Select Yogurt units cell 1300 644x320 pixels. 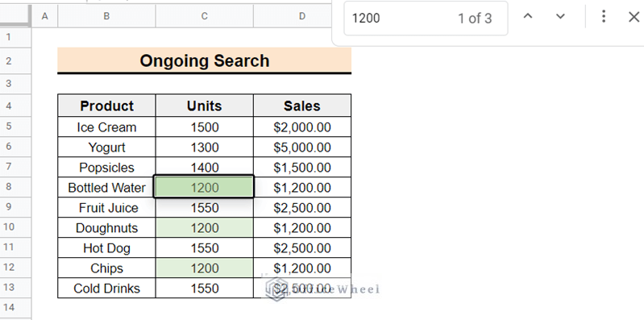(204, 147)
